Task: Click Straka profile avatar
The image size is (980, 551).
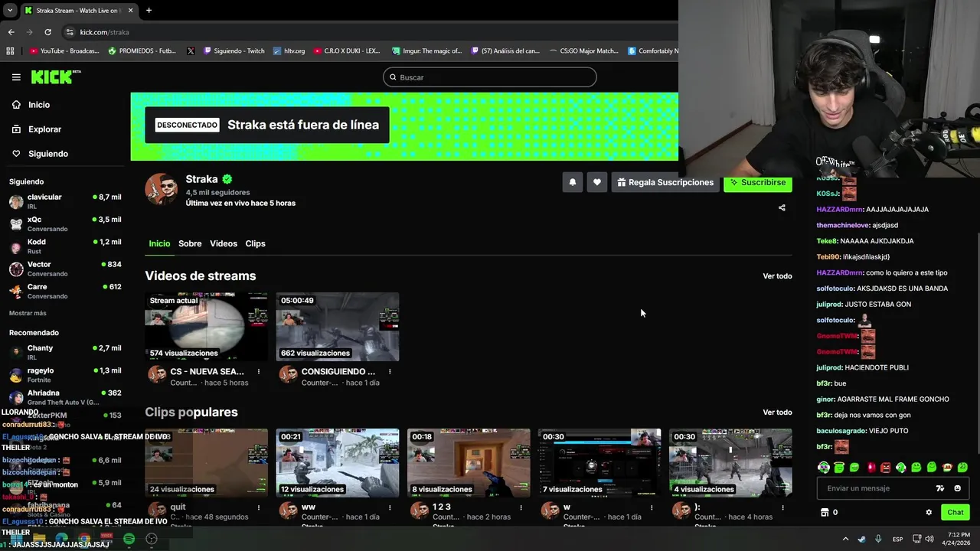Action: [x=162, y=189]
